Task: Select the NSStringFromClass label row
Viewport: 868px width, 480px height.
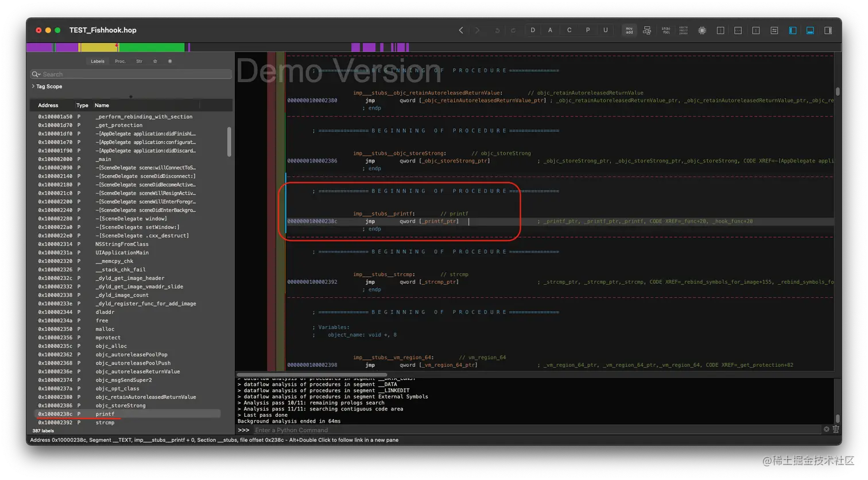Action: click(x=129, y=244)
